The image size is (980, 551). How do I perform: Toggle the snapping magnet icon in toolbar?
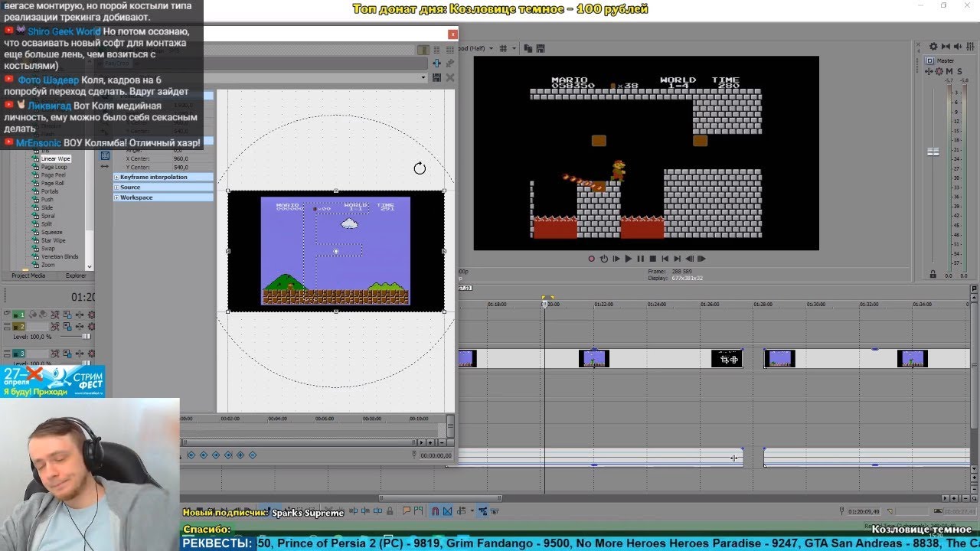click(435, 510)
